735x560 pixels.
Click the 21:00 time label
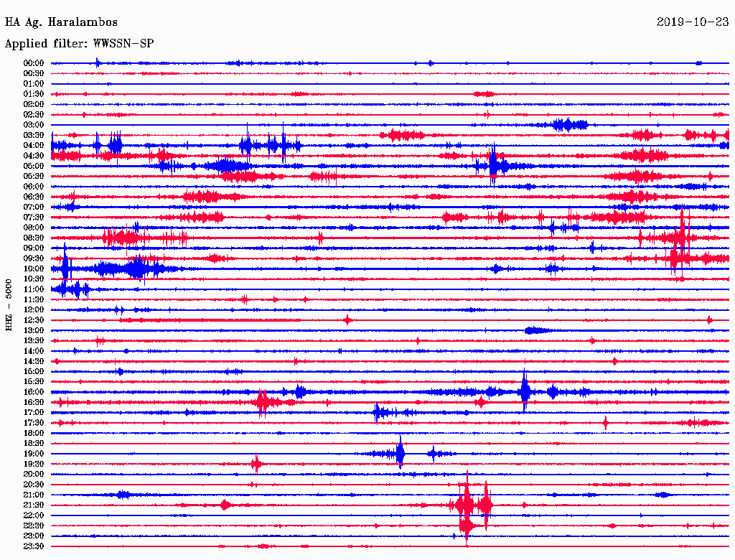pos(34,495)
